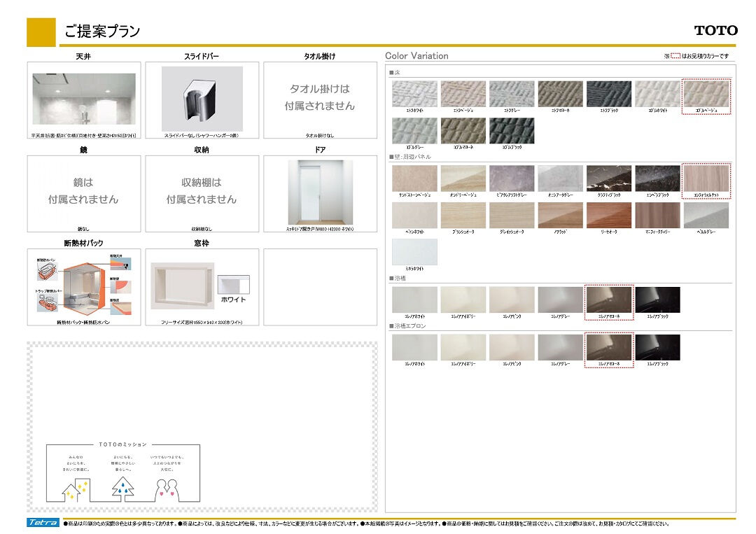Image resolution: width=756 pixels, height=534 pixels.
Task: Select the エレノアグレー swatch under 浴槽エプロン
Action: [561, 348]
